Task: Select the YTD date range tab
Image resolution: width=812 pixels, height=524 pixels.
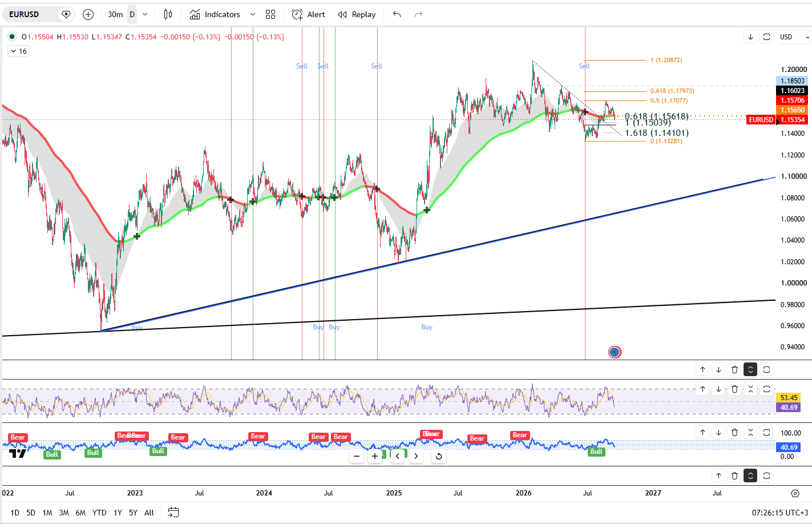Action: coord(99,513)
